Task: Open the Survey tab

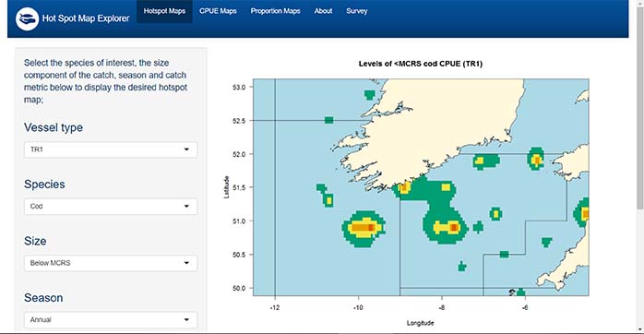Action: pos(356,11)
